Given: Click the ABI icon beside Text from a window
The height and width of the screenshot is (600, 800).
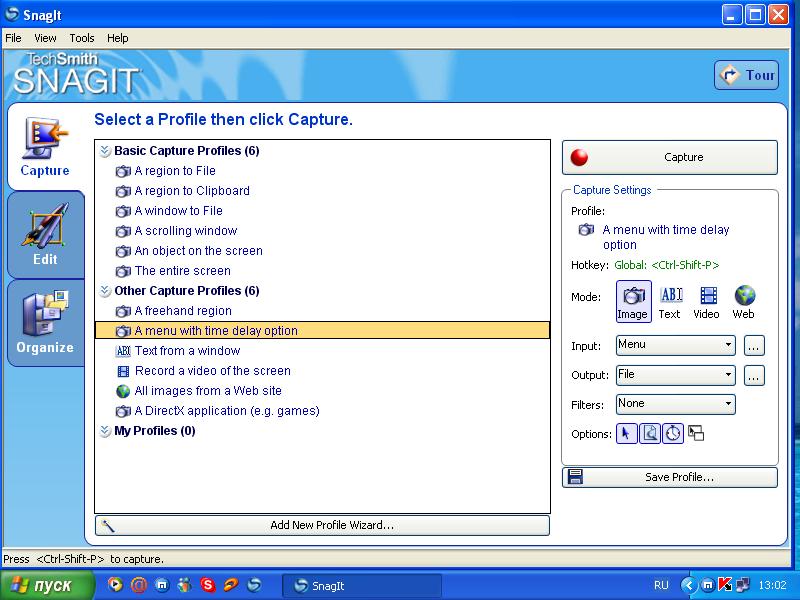Looking at the screenshot, I should pos(123,351).
